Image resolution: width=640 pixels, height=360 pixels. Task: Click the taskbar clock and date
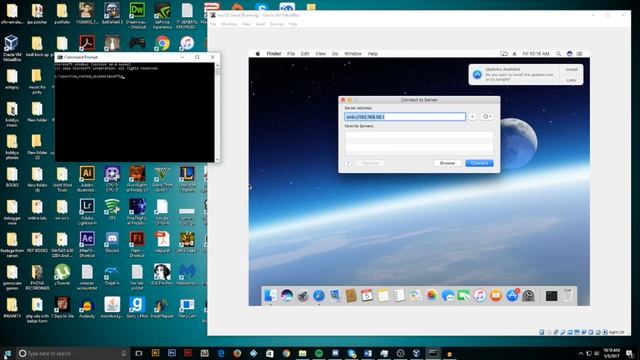point(611,353)
